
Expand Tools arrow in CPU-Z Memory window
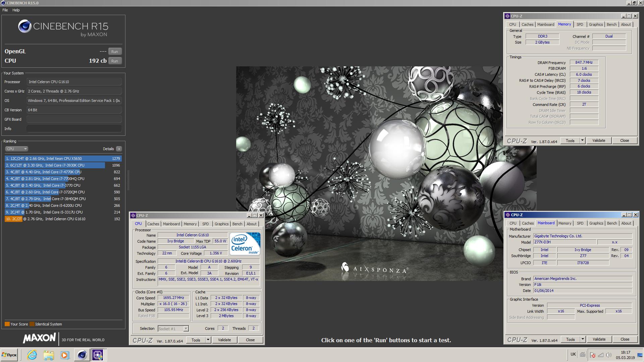click(x=583, y=141)
